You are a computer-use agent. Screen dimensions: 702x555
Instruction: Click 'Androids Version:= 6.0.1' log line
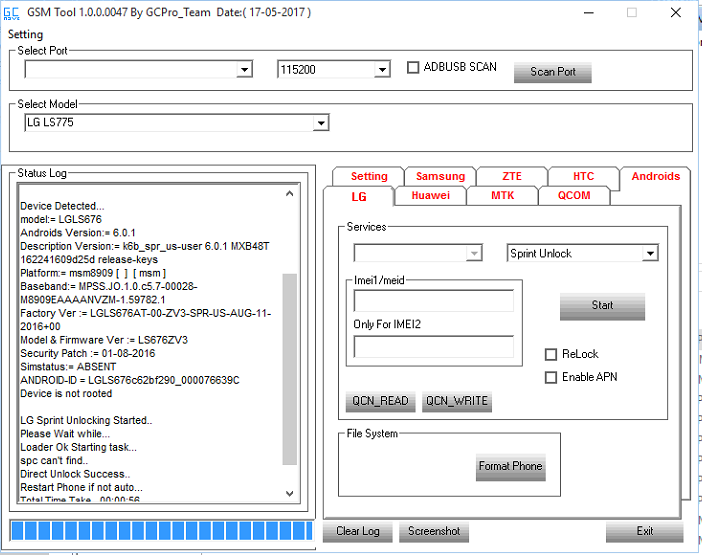click(x=78, y=233)
